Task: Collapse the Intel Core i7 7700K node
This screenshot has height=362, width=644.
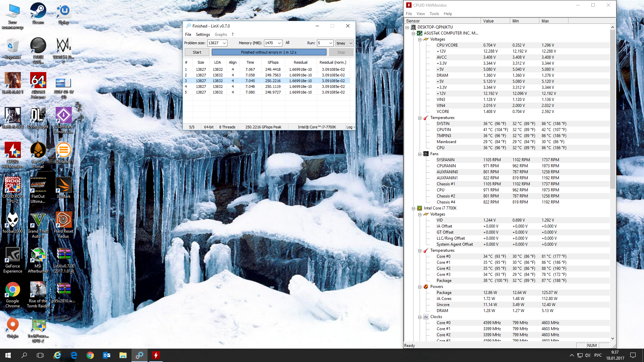Action: click(413, 208)
